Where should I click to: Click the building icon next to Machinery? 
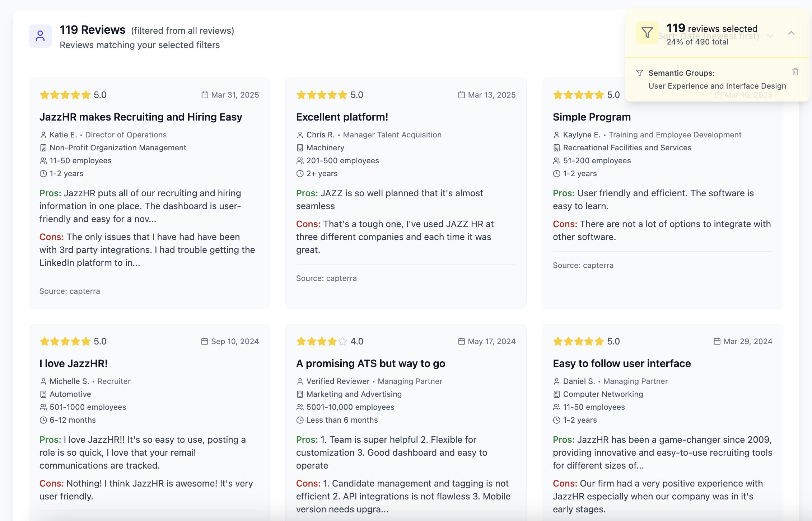(300, 148)
